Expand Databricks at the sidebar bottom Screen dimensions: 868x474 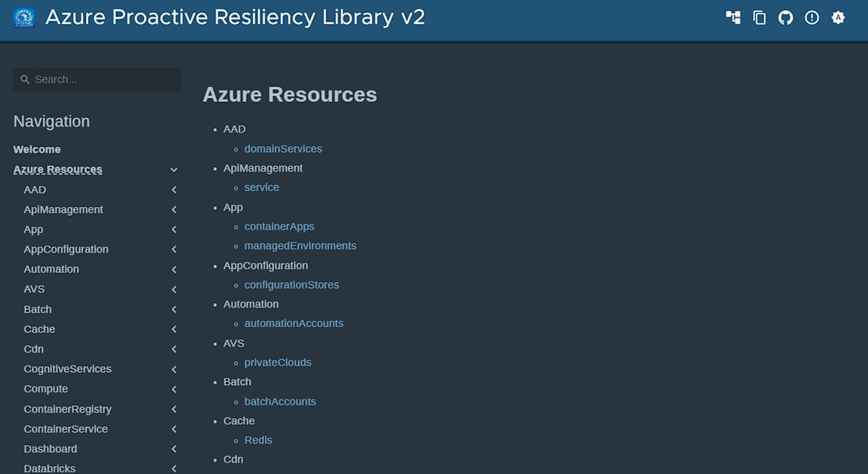[174, 468]
